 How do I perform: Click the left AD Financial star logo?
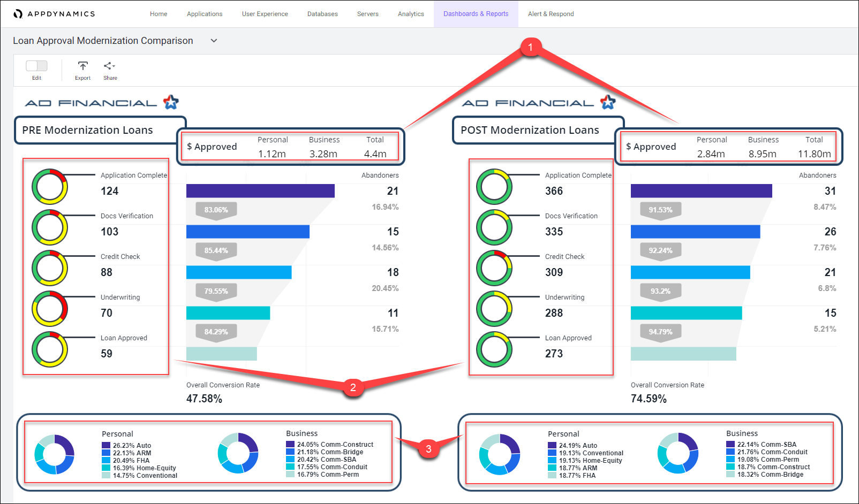tap(171, 102)
